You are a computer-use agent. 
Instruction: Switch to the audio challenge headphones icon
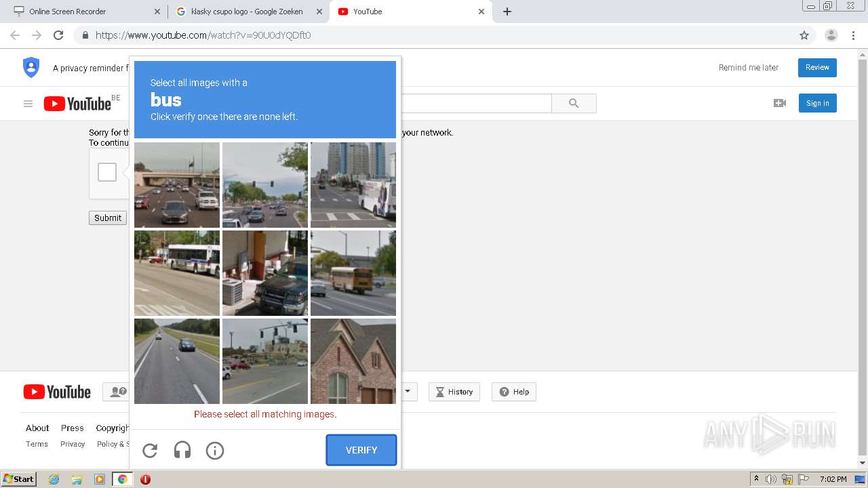[182, 450]
